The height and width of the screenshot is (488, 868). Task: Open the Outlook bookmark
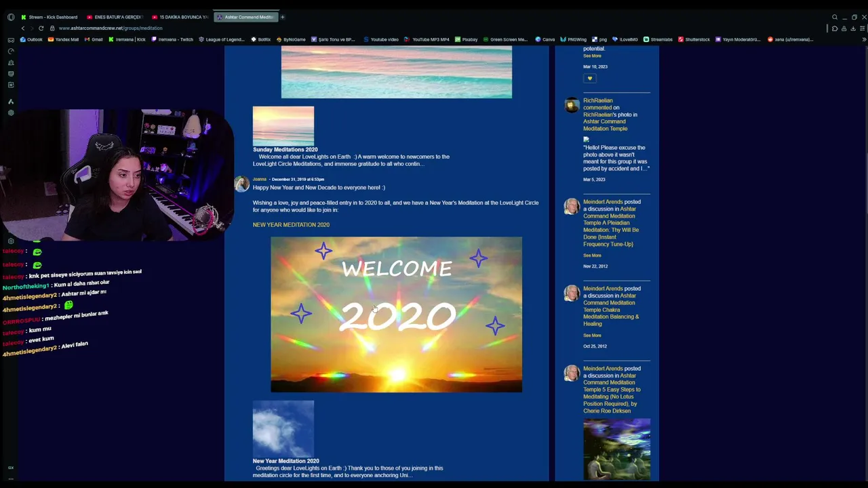coord(31,39)
